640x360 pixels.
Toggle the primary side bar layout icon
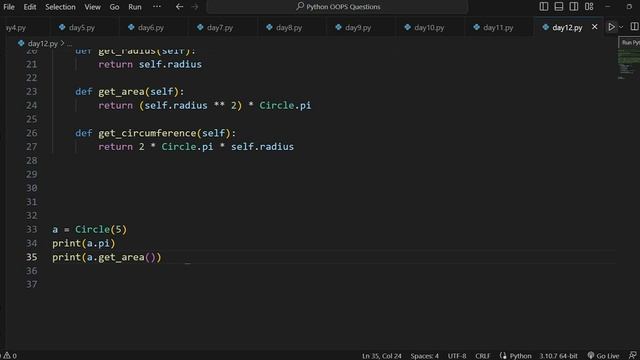pyautogui.click(x=544, y=7)
